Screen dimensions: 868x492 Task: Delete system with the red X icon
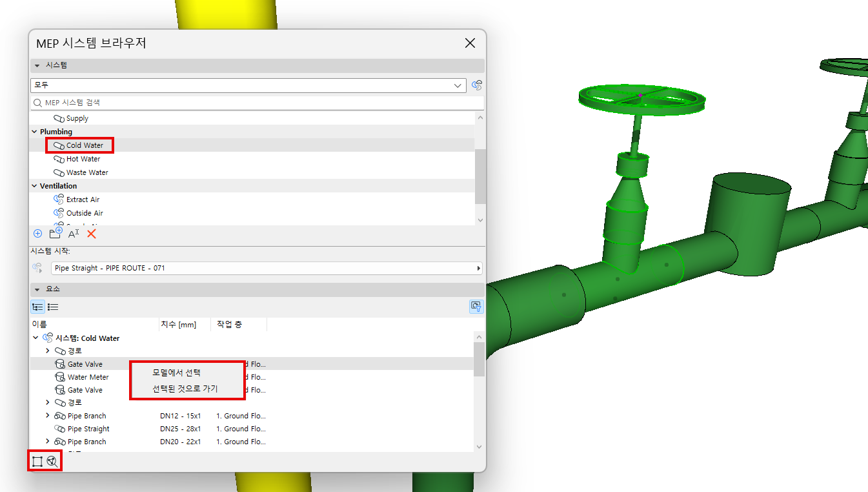tap(92, 234)
